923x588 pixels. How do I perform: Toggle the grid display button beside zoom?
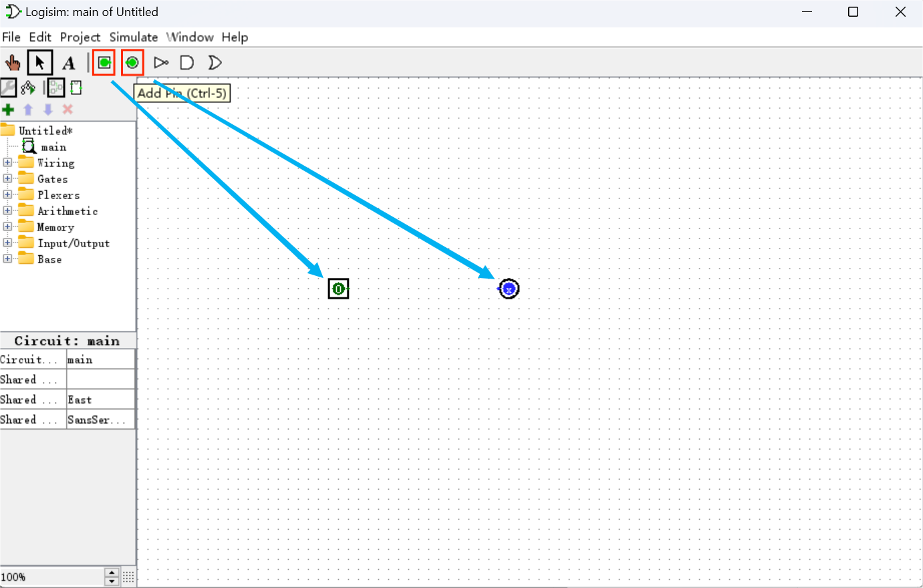tap(128, 577)
